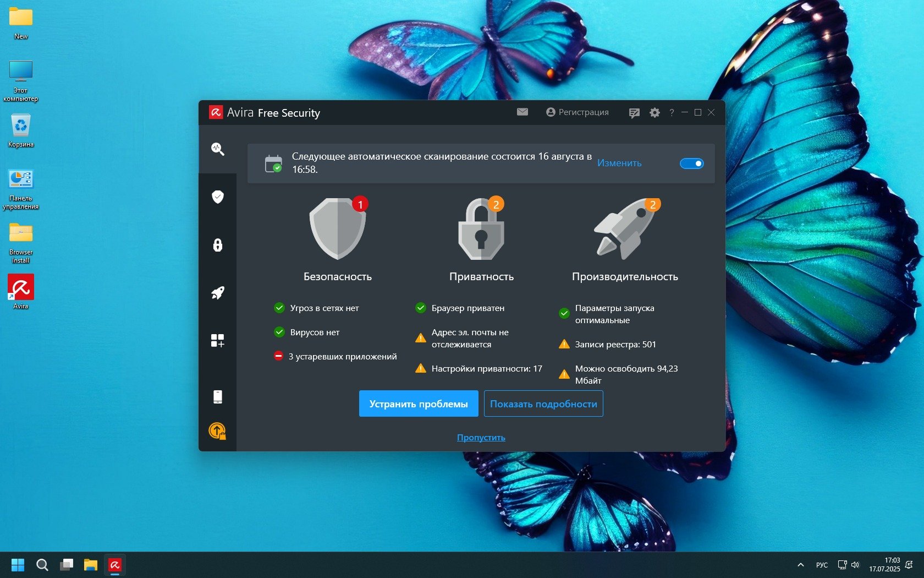The image size is (924, 578).
Task: Click the Безопасность heading
Action: 338,276
